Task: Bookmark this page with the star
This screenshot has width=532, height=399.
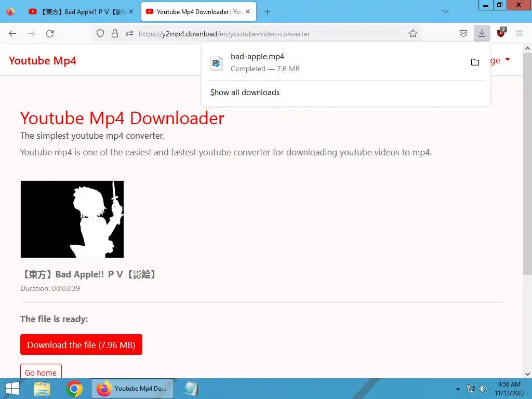Action: 413,34
